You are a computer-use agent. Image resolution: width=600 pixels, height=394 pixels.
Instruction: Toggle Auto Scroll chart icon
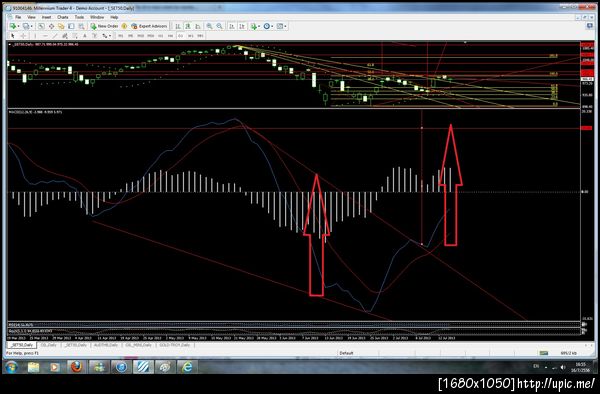point(232,26)
